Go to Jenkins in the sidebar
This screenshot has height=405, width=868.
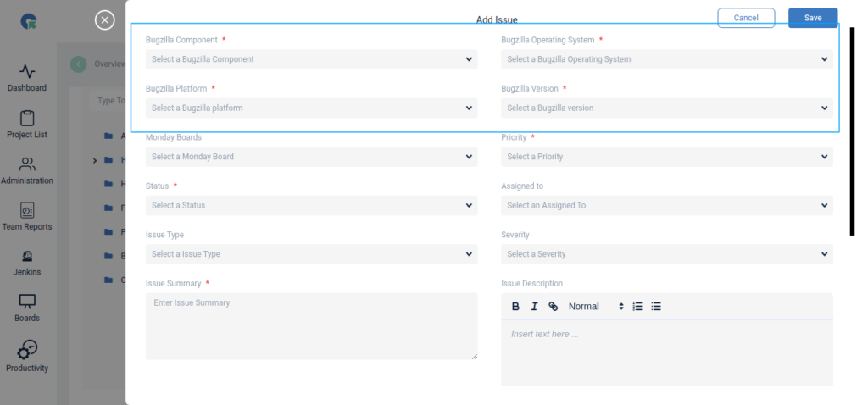tap(27, 263)
